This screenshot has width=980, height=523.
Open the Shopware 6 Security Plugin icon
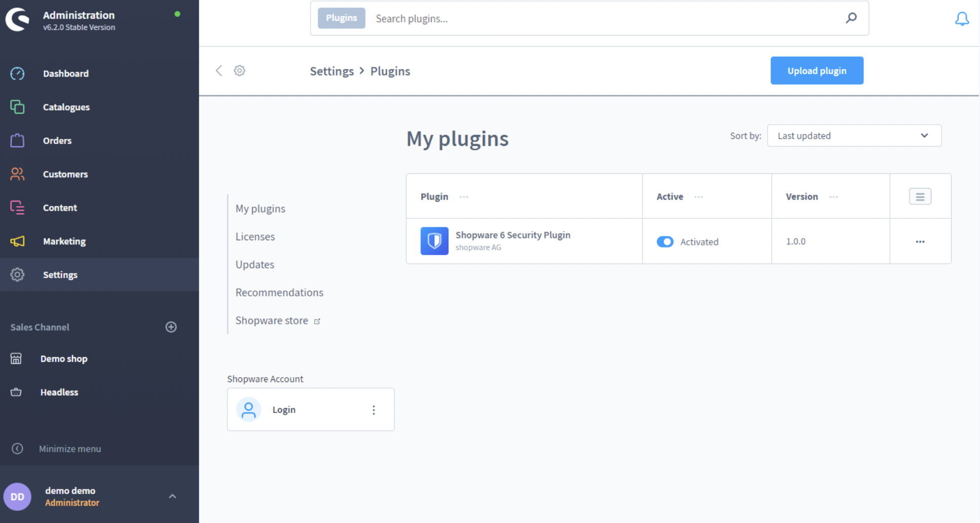point(434,241)
